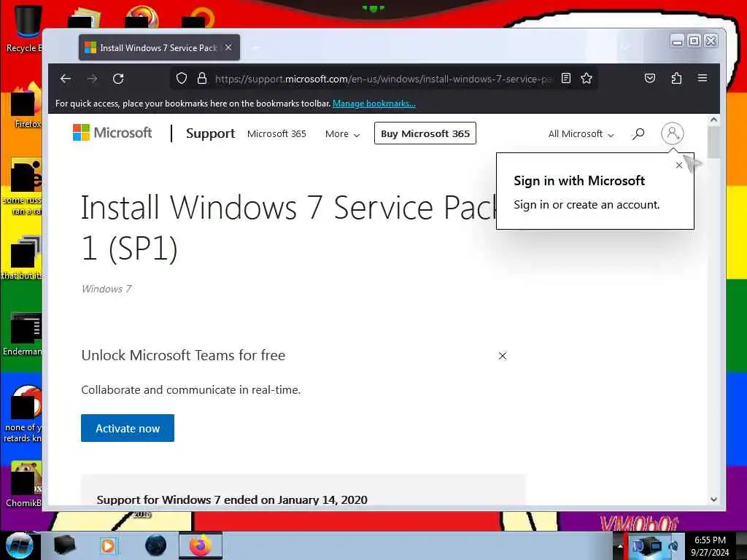Click the Sign in with Microsoft heading
The image size is (747, 560).
(578, 181)
